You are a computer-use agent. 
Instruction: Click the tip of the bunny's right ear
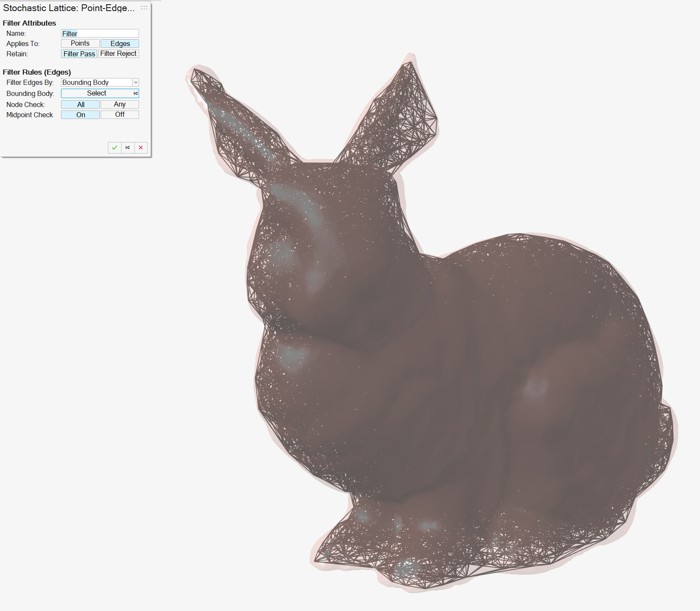410,63
